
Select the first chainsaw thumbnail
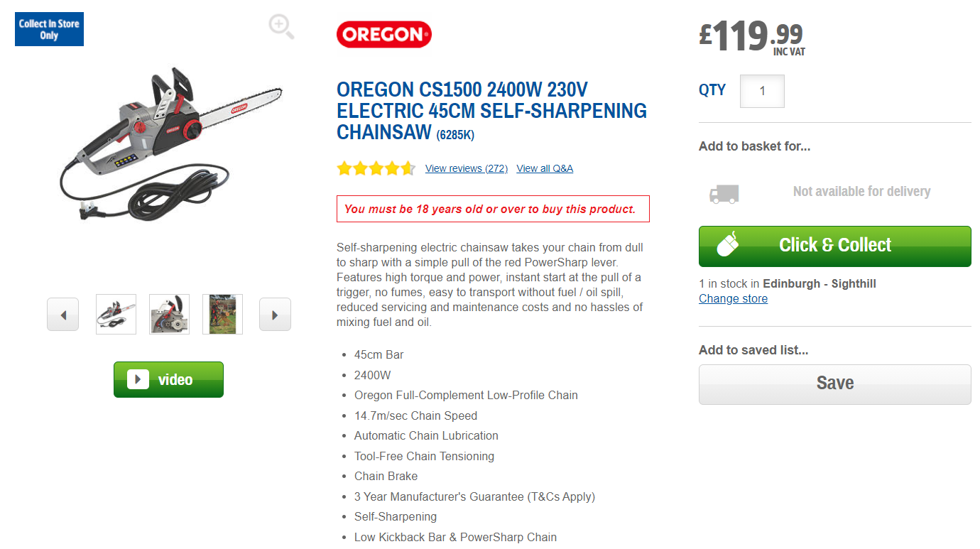click(x=116, y=315)
